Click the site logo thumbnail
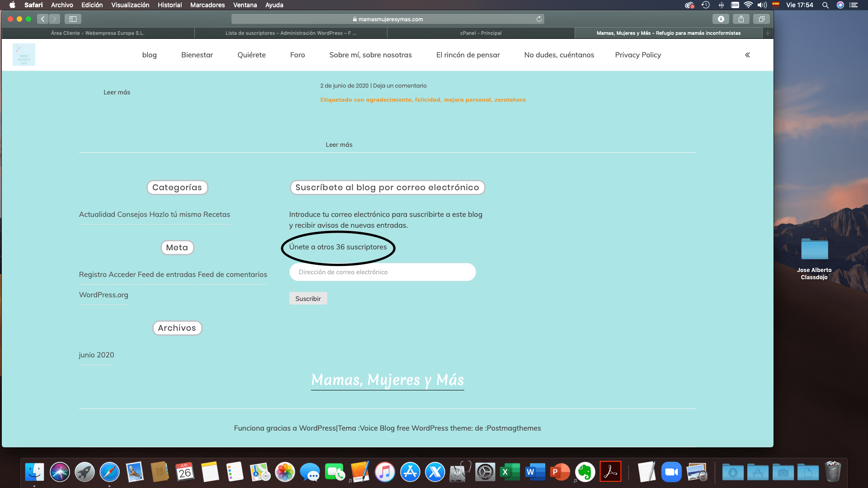 (x=24, y=55)
